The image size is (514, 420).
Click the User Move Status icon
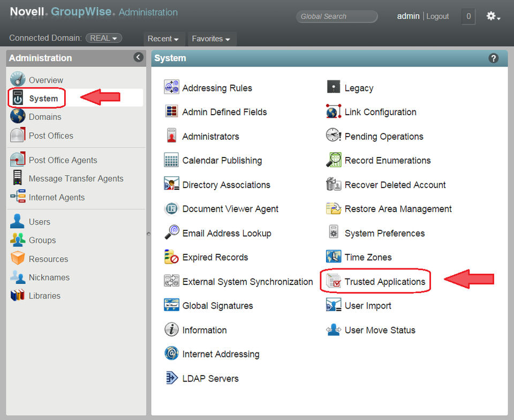pos(334,329)
